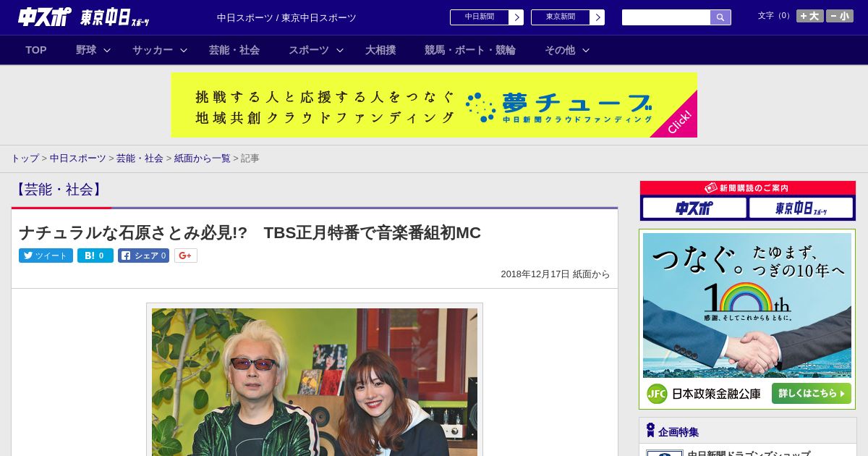Go to トップ breadcrumb
868x456 pixels.
[25, 159]
